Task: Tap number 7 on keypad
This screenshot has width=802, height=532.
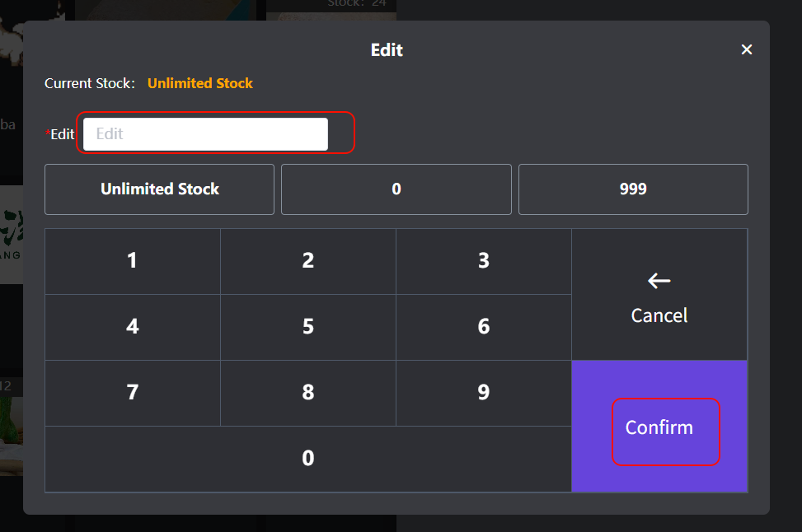Action: point(133,393)
